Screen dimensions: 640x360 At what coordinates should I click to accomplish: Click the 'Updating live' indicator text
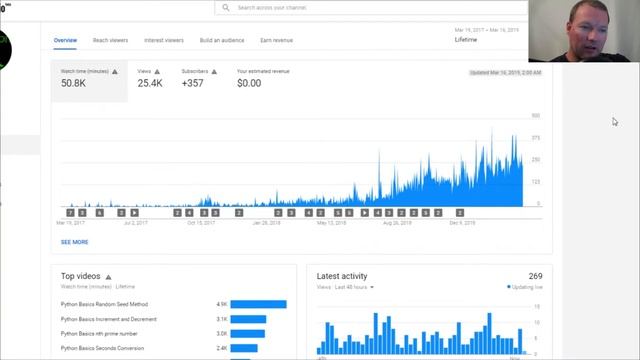click(527, 287)
